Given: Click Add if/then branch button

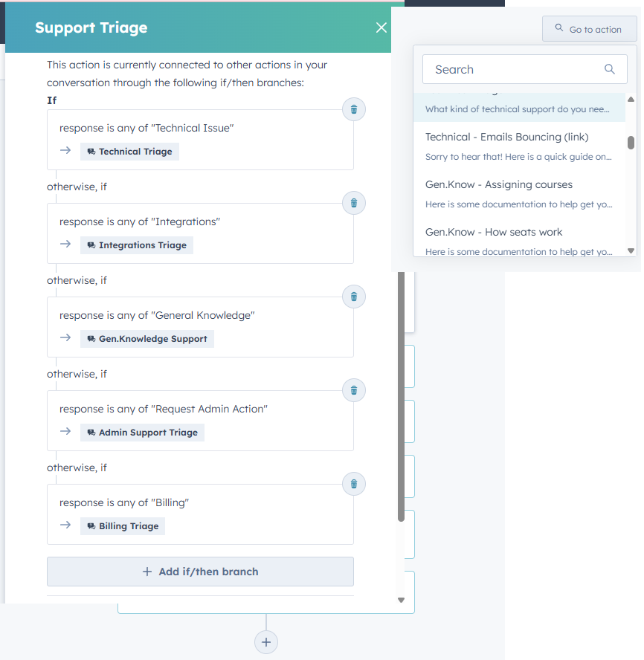Looking at the screenshot, I should pos(200,572).
